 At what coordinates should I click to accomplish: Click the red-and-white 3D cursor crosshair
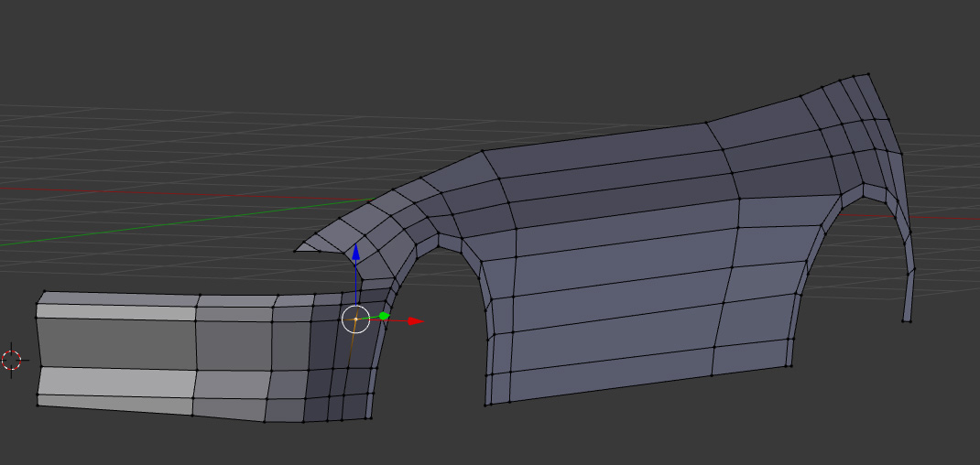pyautogui.click(x=11, y=361)
